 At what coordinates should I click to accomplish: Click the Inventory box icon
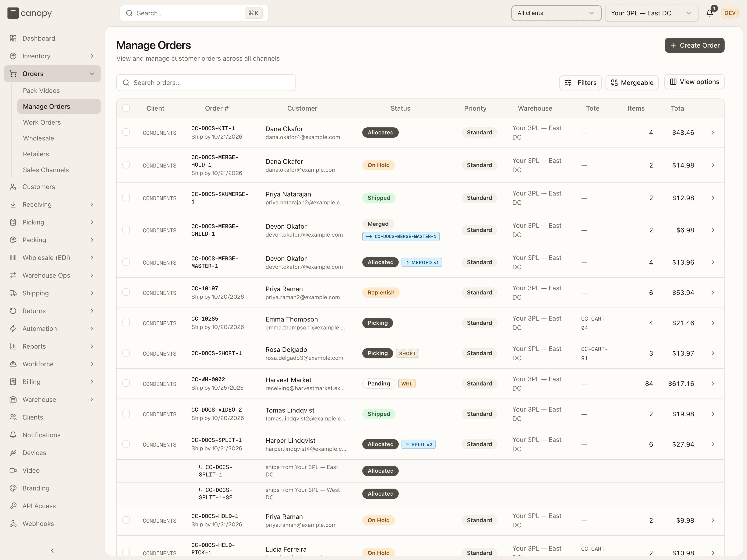coord(13,56)
